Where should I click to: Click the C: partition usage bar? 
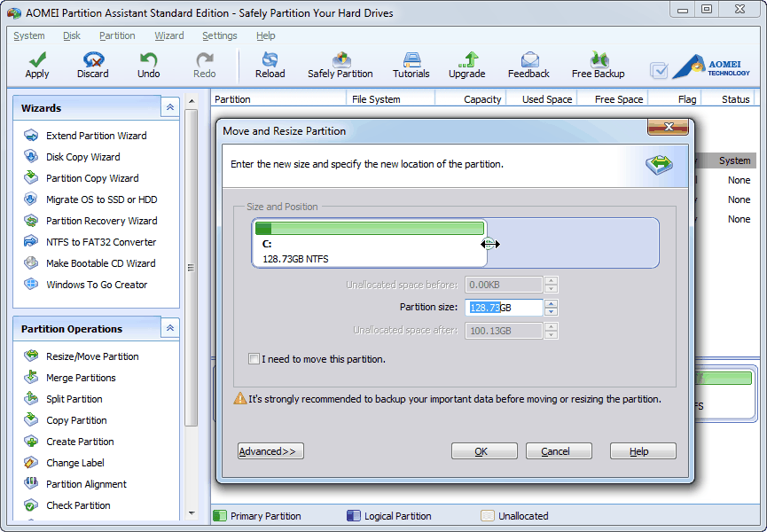370,228
